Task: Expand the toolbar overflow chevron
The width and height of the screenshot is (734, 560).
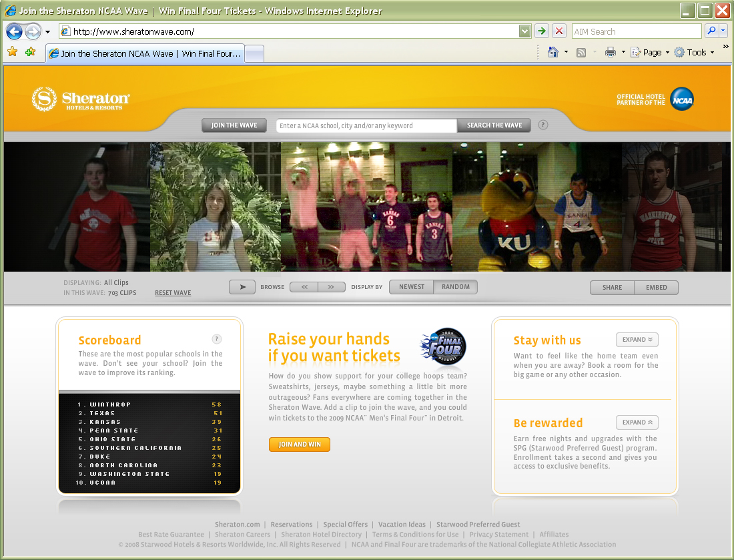Action: pos(725,47)
